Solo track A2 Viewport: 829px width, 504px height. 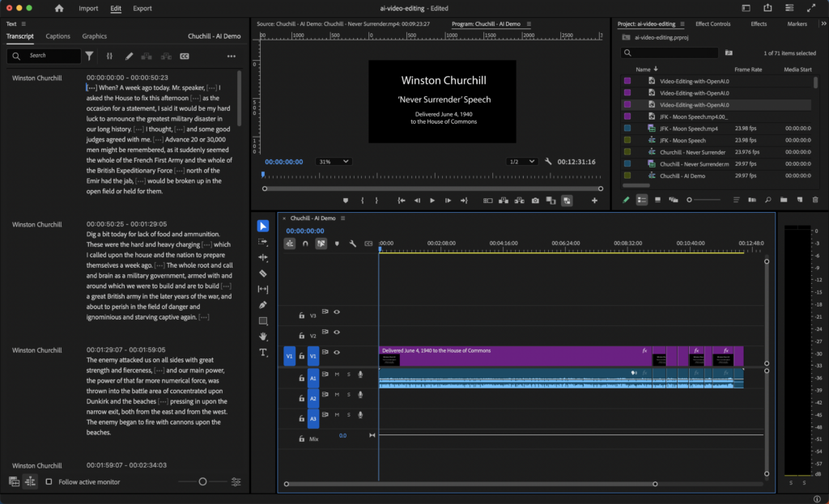pos(348,395)
